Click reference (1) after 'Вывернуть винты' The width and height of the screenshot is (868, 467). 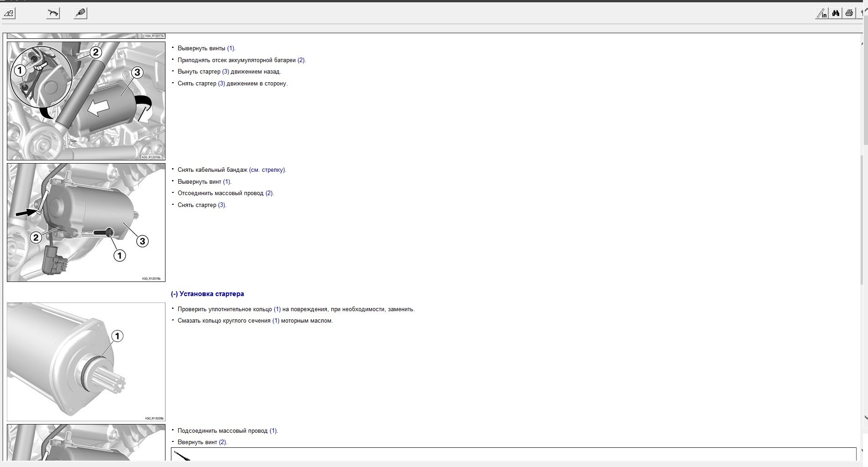(231, 48)
